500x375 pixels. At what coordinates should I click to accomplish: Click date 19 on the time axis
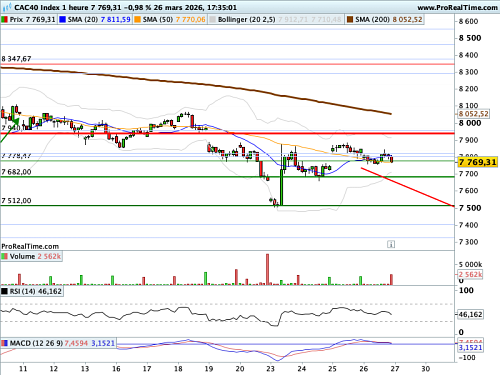(x=209, y=369)
